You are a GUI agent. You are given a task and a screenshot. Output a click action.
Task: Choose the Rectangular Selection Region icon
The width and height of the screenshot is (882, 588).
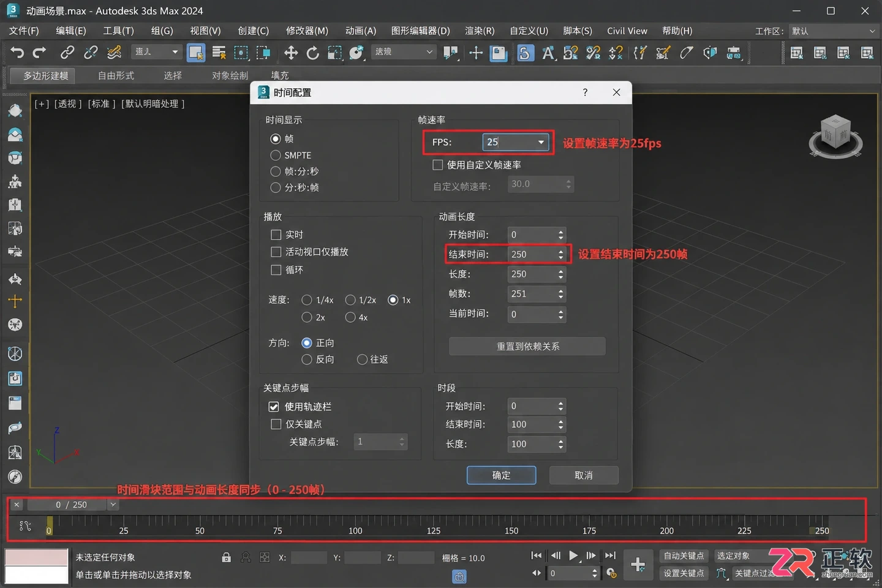pyautogui.click(x=241, y=53)
